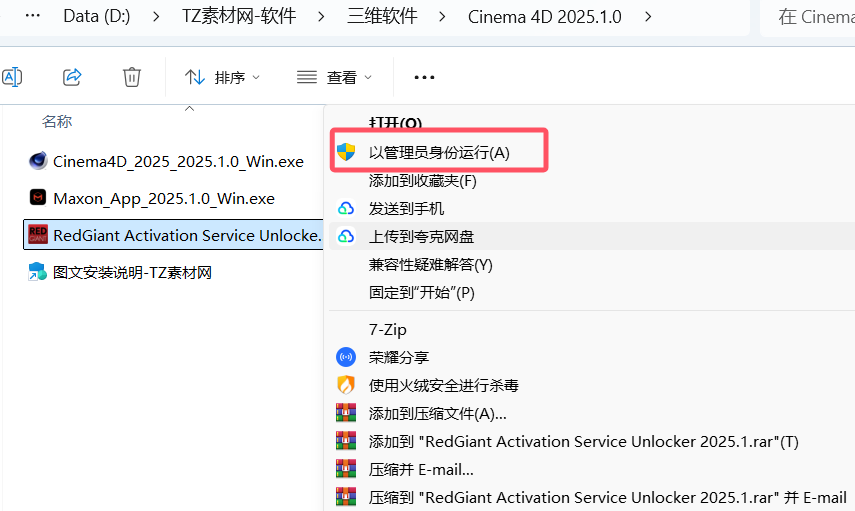Click the shield icon beside Run as administrator
This screenshot has height=511, width=855.
pyautogui.click(x=346, y=152)
